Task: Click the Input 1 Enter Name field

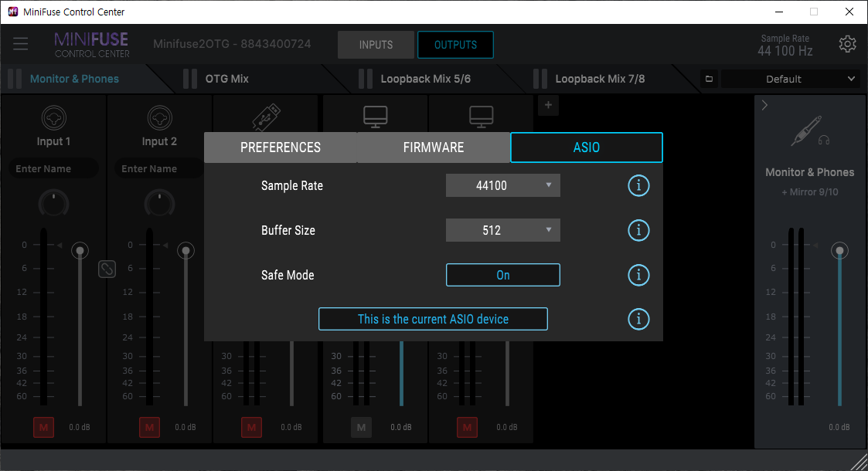Action: pyautogui.click(x=53, y=168)
